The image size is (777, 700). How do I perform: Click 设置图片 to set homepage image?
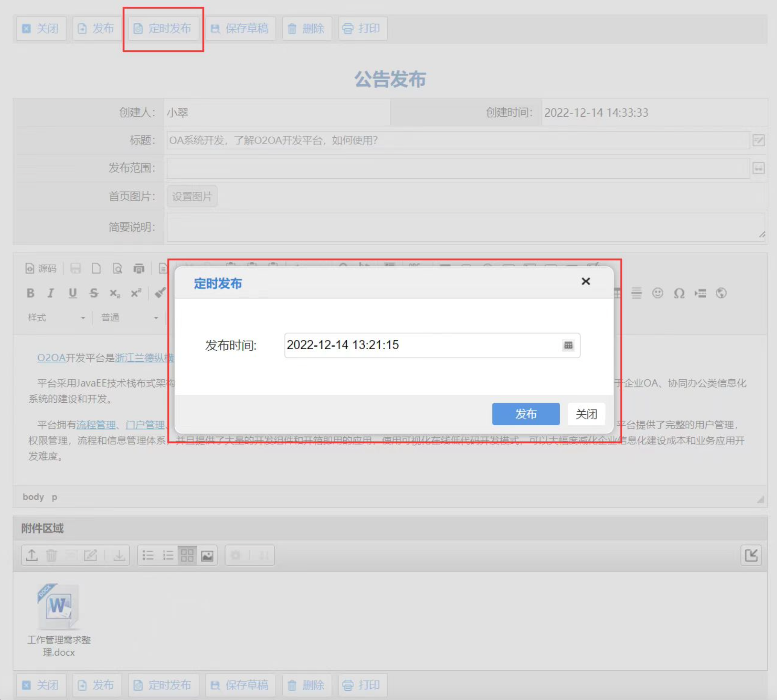192,196
